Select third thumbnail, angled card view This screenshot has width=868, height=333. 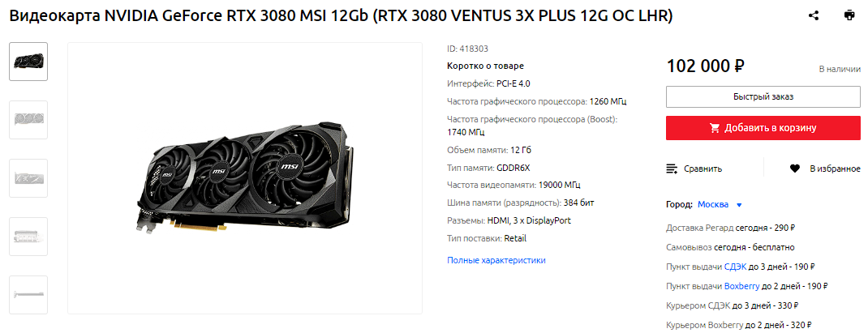click(28, 178)
